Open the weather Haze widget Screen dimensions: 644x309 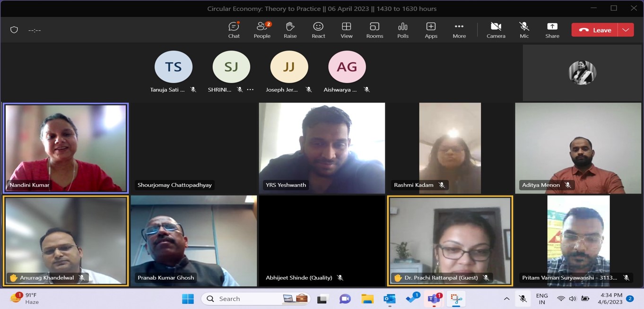(26, 299)
